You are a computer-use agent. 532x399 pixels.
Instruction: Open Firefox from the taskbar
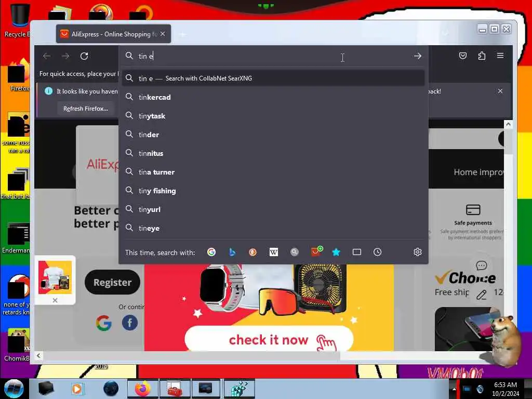click(143, 389)
